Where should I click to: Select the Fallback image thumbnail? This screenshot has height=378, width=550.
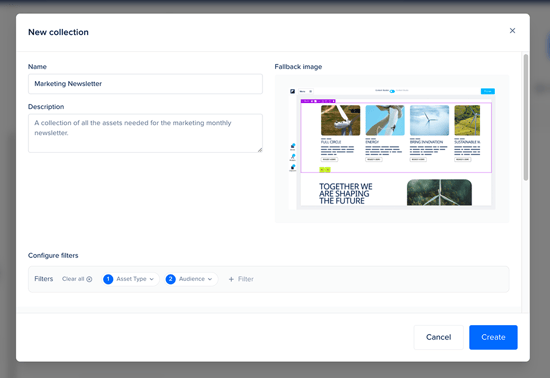[392, 149]
